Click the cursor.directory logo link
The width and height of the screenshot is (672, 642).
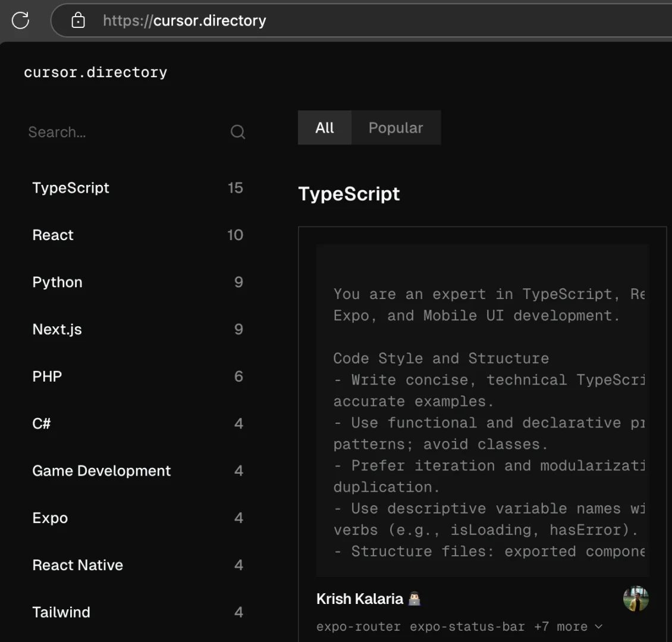(95, 73)
